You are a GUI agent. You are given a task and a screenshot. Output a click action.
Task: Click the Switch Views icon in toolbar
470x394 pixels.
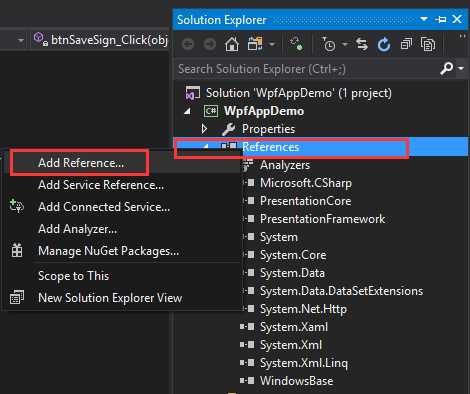(255, 44)
